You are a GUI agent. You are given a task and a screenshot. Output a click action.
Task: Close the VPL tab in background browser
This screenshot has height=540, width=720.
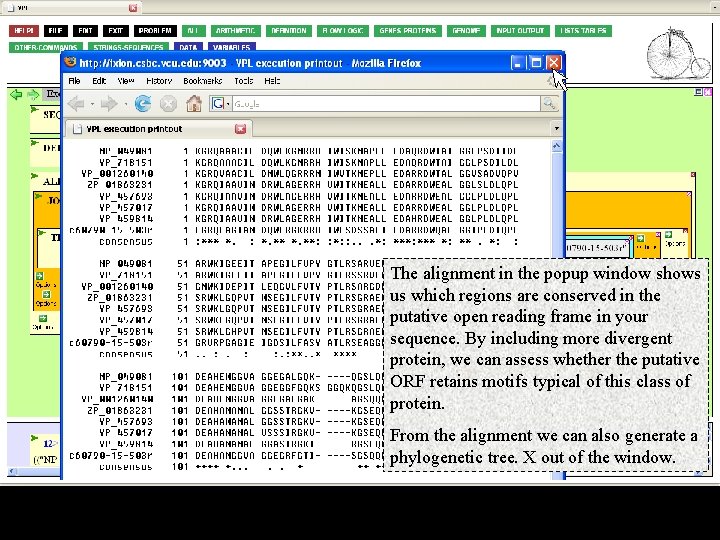(133, 8)
